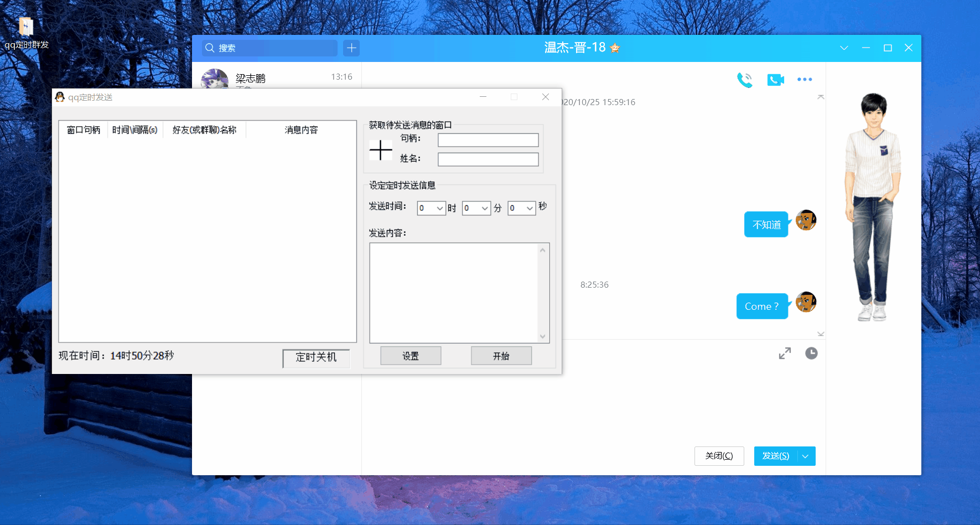Click the 姓名 input field
Viewport: 980px width, 525px height.
click(488, 160)
